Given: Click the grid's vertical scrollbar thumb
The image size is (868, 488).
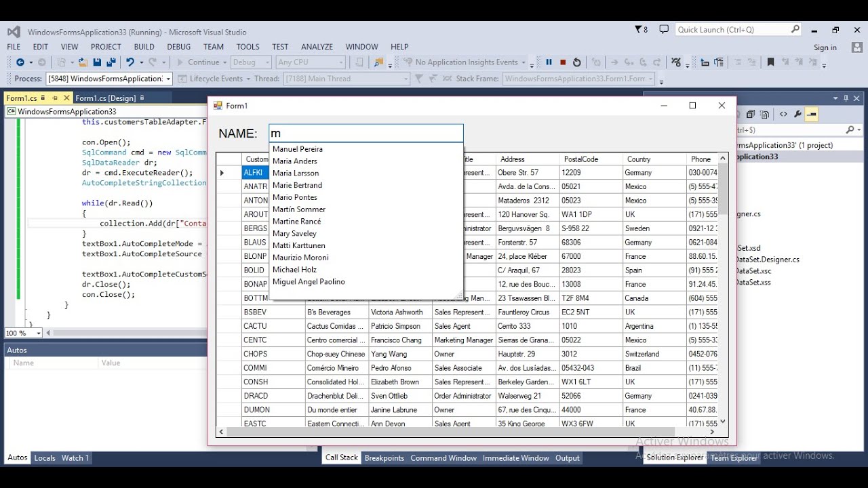Looking at the screenshot, I should click(x=723, y=189).
